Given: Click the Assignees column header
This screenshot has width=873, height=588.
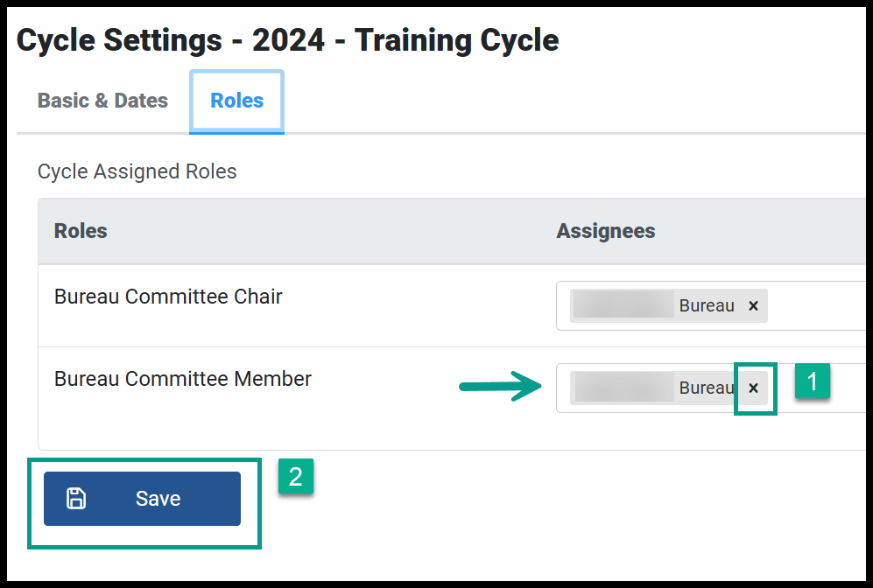Looking at the screenshot, I should tap(606, 230).
